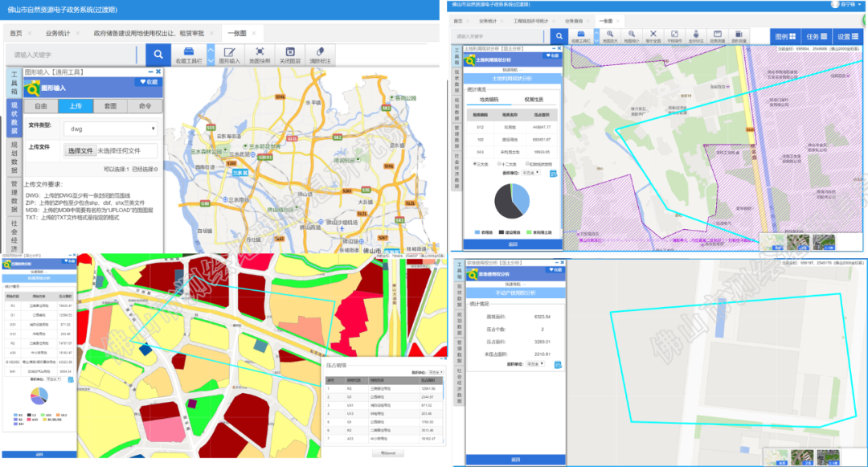Open 面积单位 dropdown in 宗地使用权分析
The height and width of the screenshot is (467, 868).
point(534,364)
